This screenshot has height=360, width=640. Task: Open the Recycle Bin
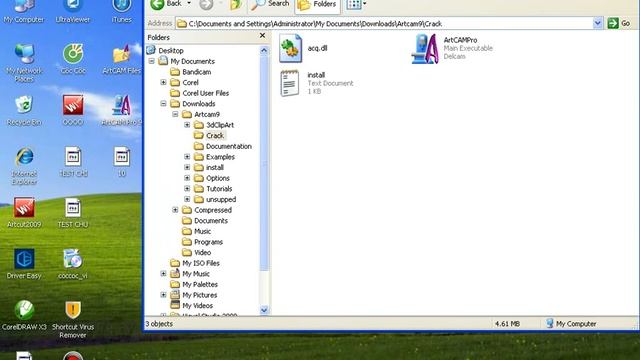[24, 110]
